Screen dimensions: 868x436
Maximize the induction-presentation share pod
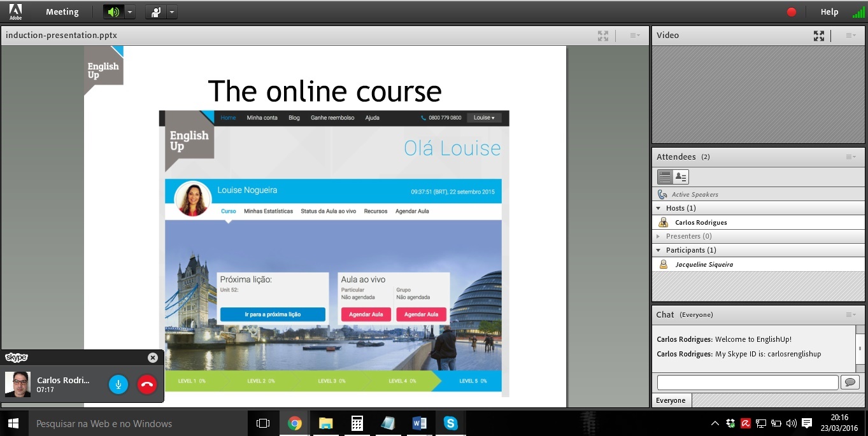coord(603,36)
